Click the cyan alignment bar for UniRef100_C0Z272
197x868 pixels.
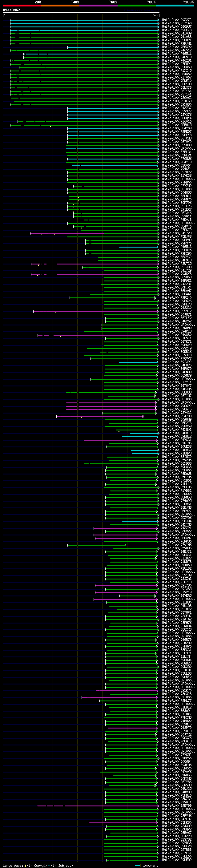click(85, 20)
